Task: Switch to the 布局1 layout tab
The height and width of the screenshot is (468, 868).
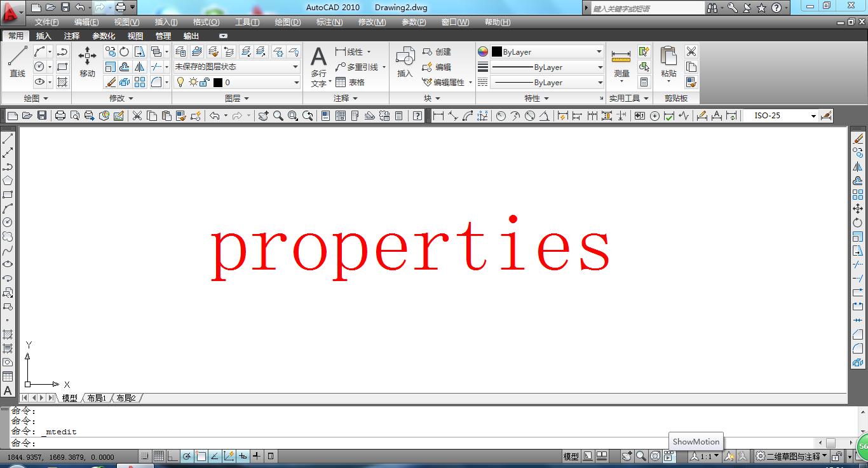Action: pyautogui.click(x=97, y=398)
